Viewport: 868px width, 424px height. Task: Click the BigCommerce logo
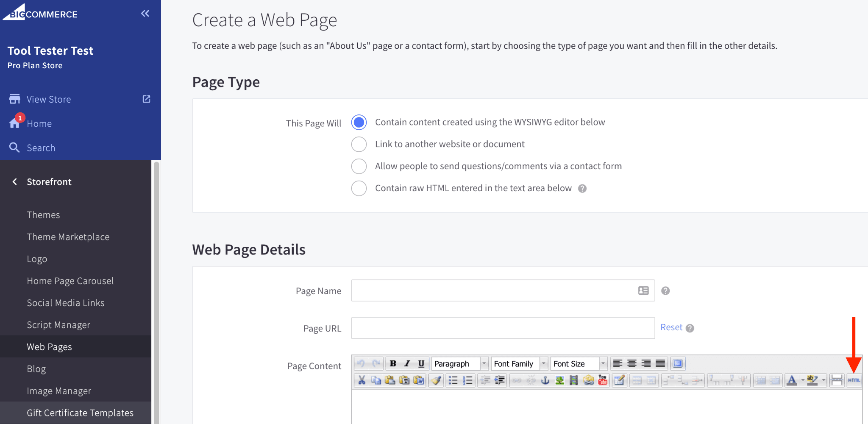(40, 13)
